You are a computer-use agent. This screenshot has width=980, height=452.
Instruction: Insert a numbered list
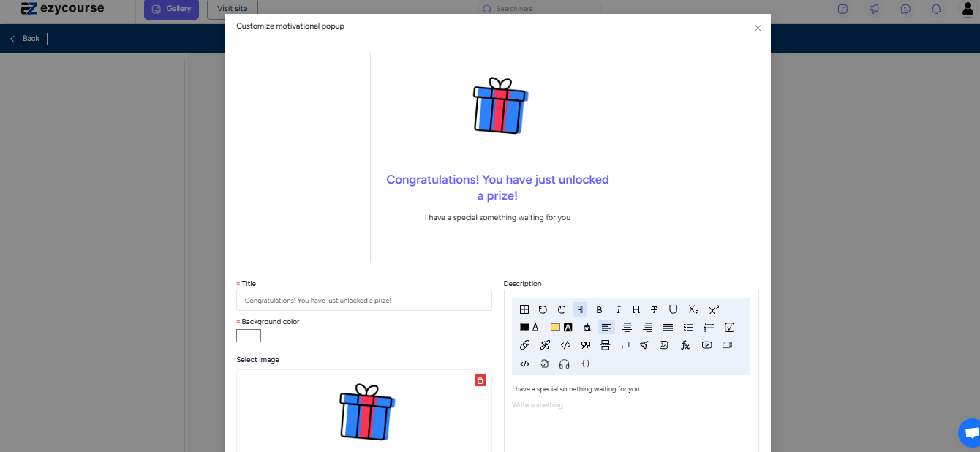709,327
